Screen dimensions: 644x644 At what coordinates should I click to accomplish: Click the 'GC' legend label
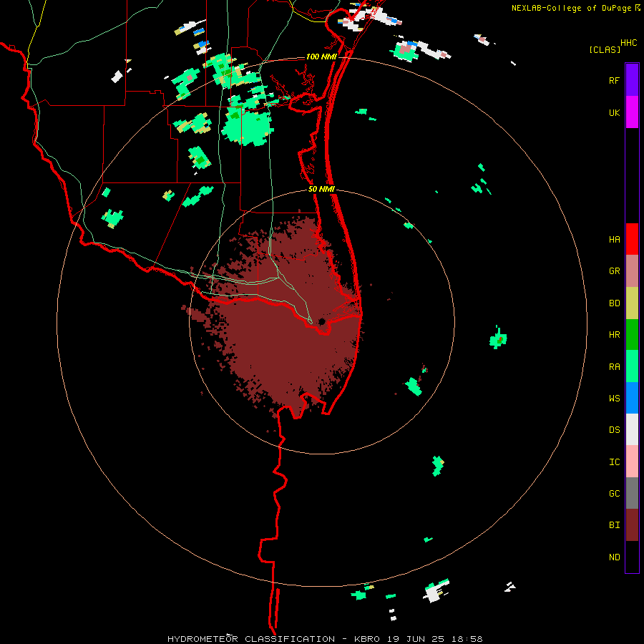tap(614, 493)
